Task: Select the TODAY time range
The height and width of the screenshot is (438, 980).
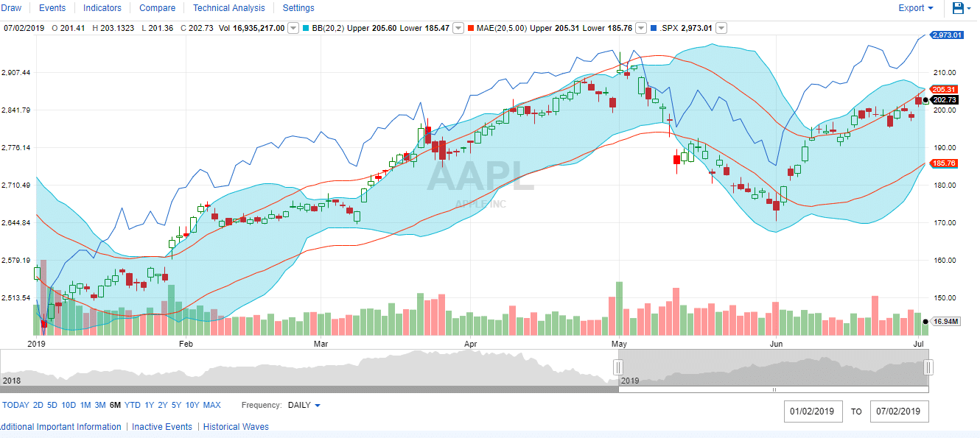Action: coord(15,405)
